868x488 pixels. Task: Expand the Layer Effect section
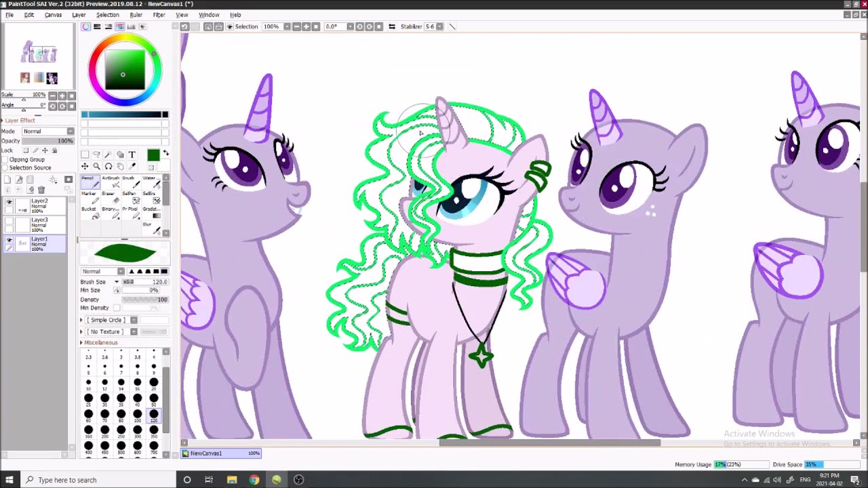point(19,120)
